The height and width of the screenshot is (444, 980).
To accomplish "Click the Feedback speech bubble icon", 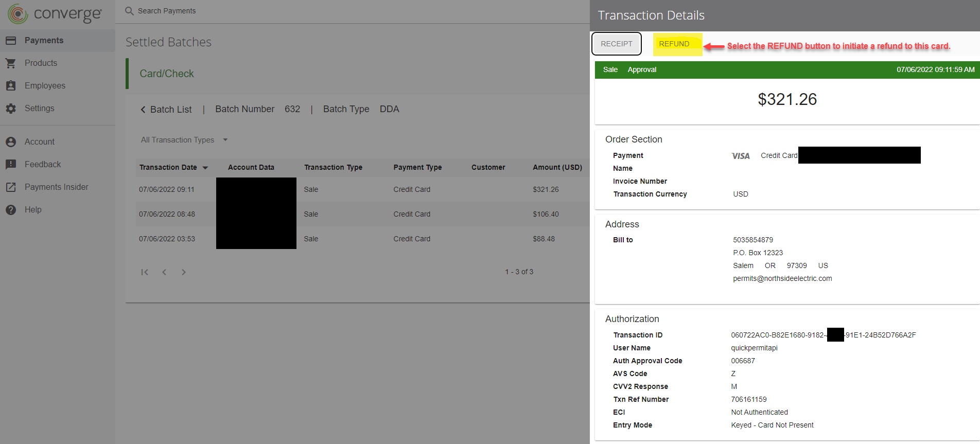I will click(11, 165).
